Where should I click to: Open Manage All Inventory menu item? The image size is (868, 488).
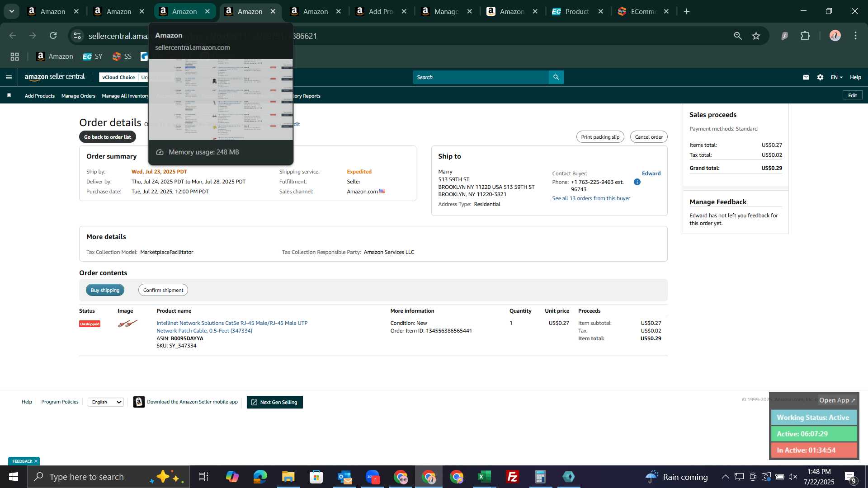(x=125, y=96)
